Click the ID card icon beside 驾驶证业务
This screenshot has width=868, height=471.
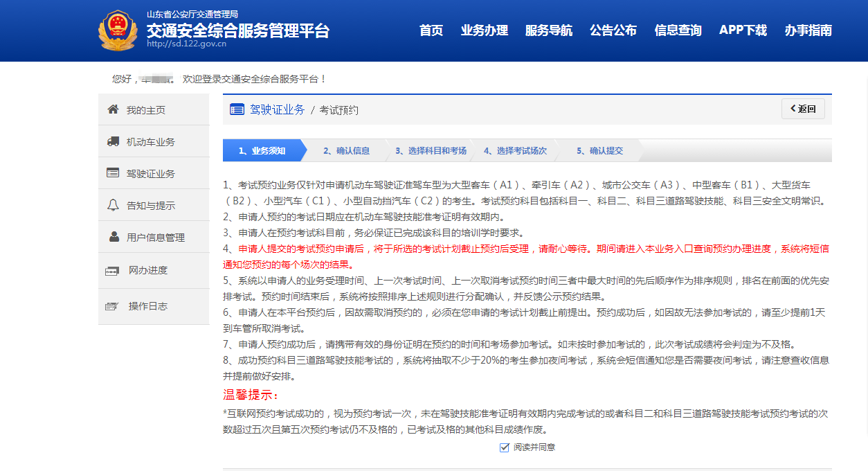click(113, 173)
